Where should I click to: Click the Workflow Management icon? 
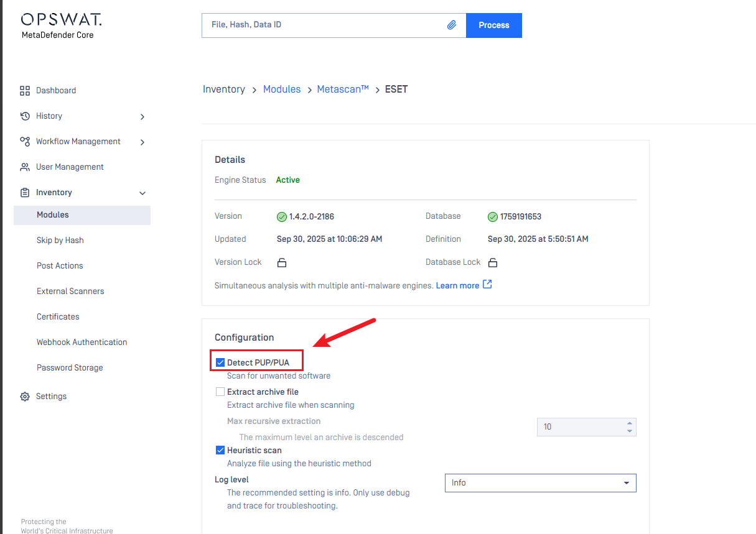pos(25,142)
